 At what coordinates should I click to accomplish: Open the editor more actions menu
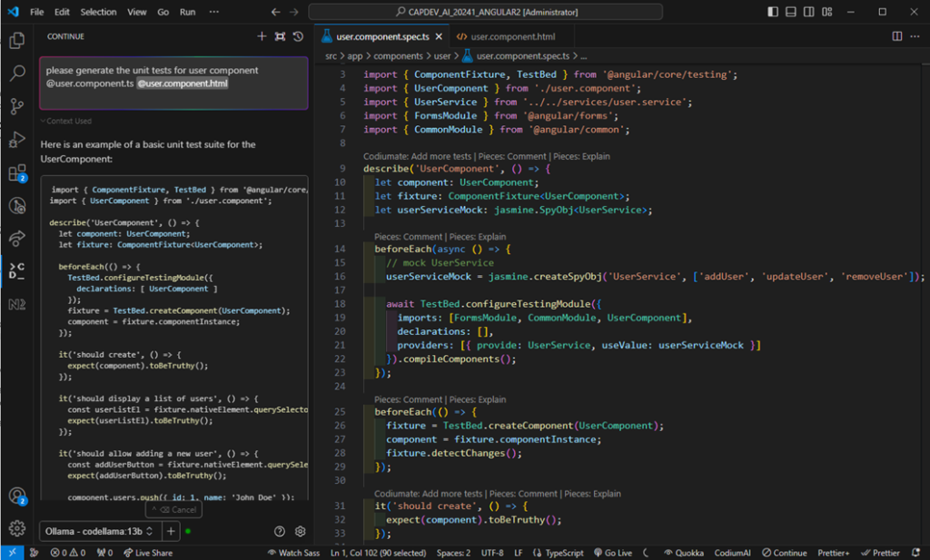coord(914,35)
